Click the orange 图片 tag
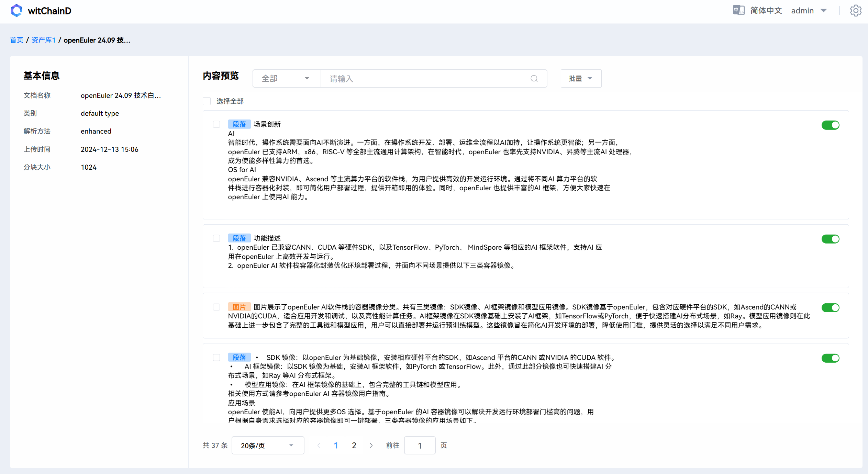This screenshot has width=868, height=474. (x=239, y=307)
